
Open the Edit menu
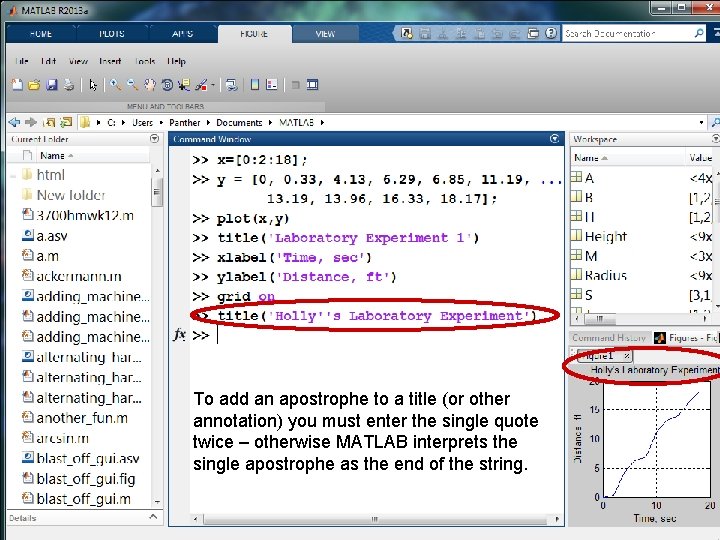(48, 61)
